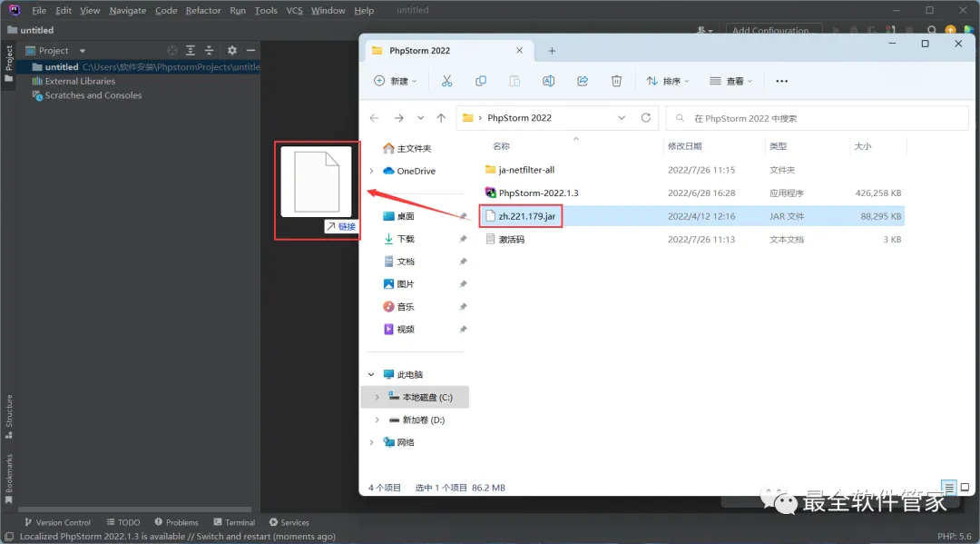Viewport: 980px width, 544px height.
Task: Open the 查看 (View) dropdown
Action: coord(730,81)
